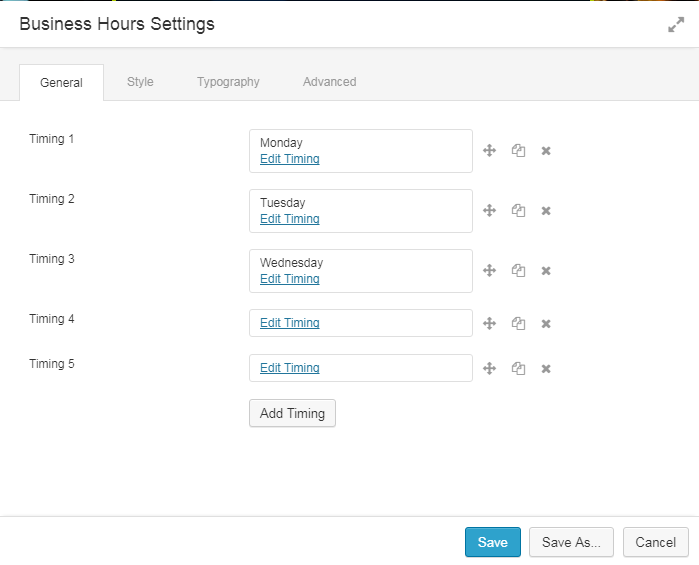Duplicate the Tuesday timing entry
699x565 pixels.
click(x=518, y=210)
